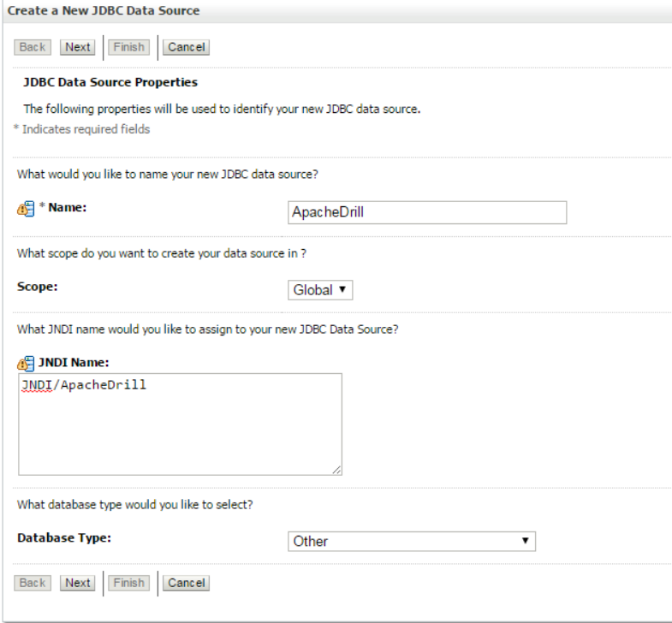This screenshot has width=672, height=623.
Task: Click the warning icon beside Name label
Action: pyautogui.click(x=26, y=209)
